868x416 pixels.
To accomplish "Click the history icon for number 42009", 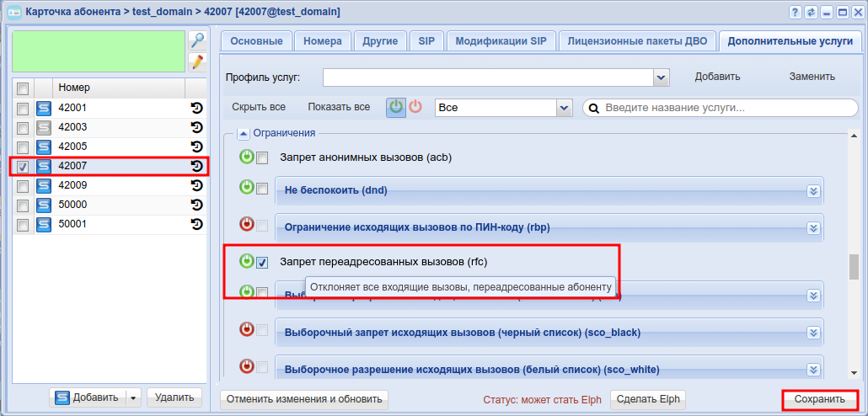I will [196, 185].
